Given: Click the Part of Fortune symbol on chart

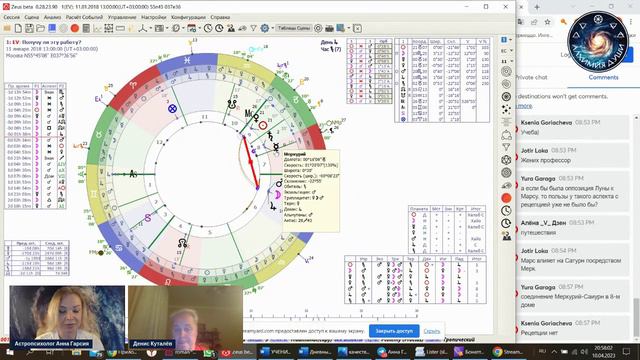Looking at the screenshot, I should [173, 109].
